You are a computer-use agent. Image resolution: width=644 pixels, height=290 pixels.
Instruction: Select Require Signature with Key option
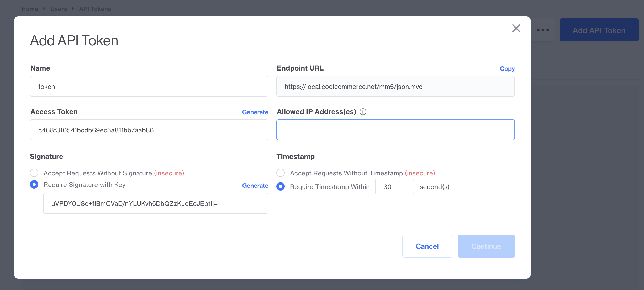point(34,185)
